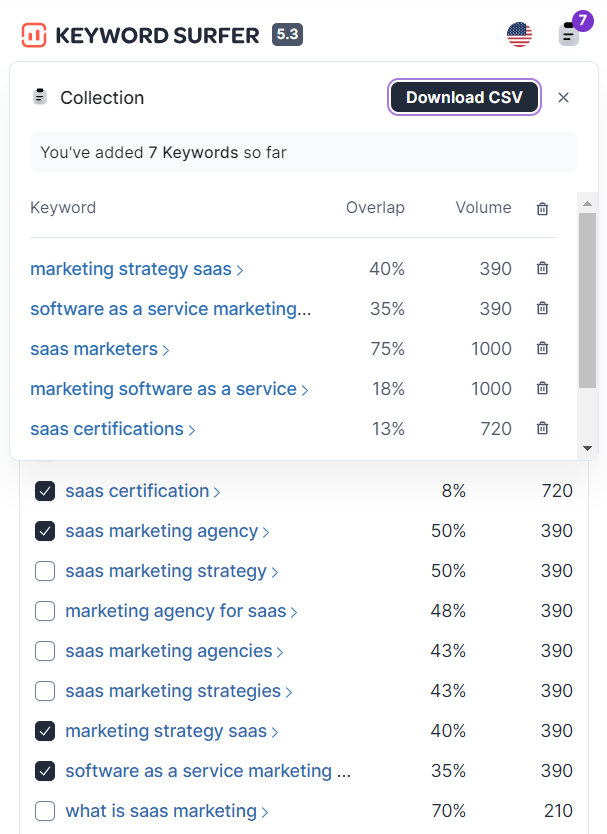Viewport: 607px width, 834px height.
Task: Delete 'saas certifications' from the collection
Action: (542, 429)
